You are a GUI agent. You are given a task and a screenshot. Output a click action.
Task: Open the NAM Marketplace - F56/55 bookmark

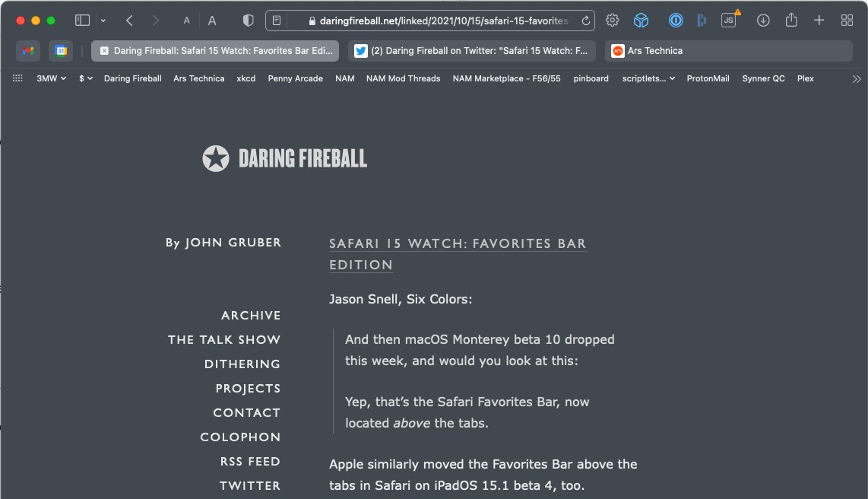[x=506, y=78]
